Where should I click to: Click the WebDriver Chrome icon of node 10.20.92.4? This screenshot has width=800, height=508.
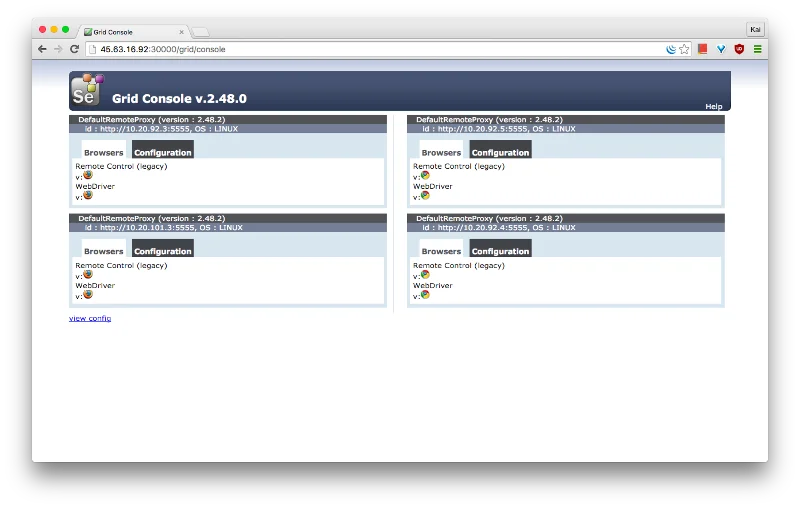pos(426,294)
